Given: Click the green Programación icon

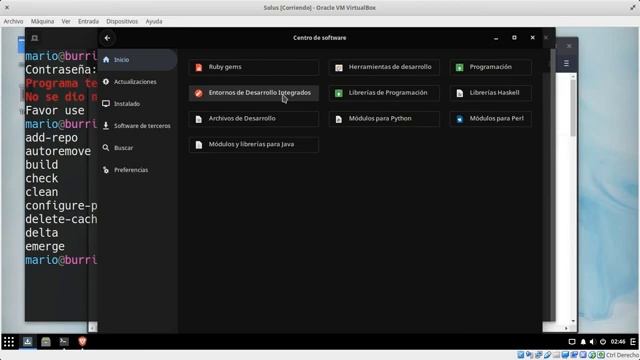Looking at the screenshot, I should point(460,67).
